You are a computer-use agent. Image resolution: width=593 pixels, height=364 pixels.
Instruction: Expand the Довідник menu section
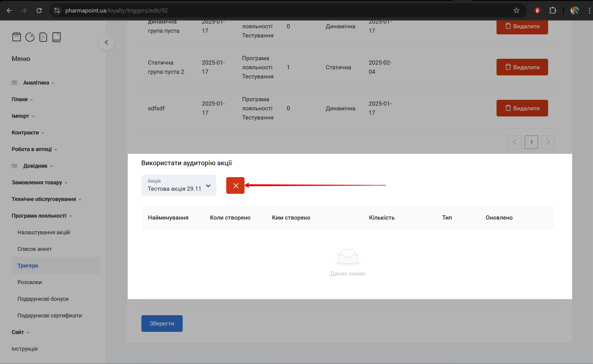(x=35, y=166)
